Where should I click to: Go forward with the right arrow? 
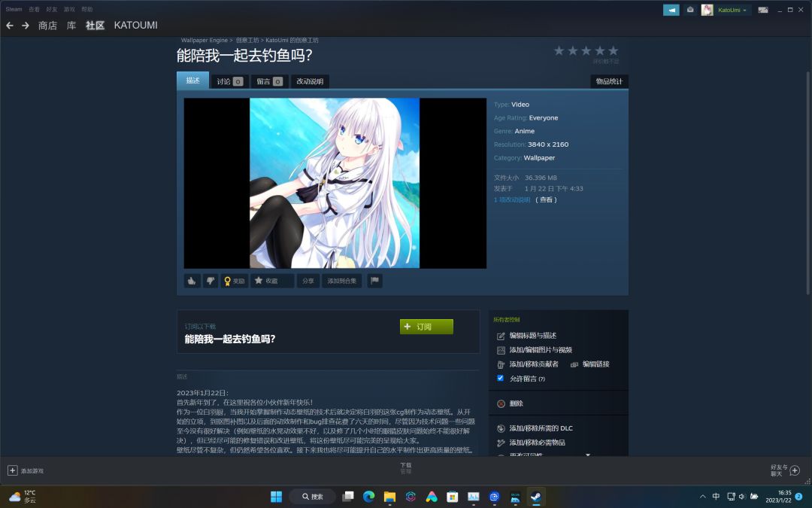[26, 26]
